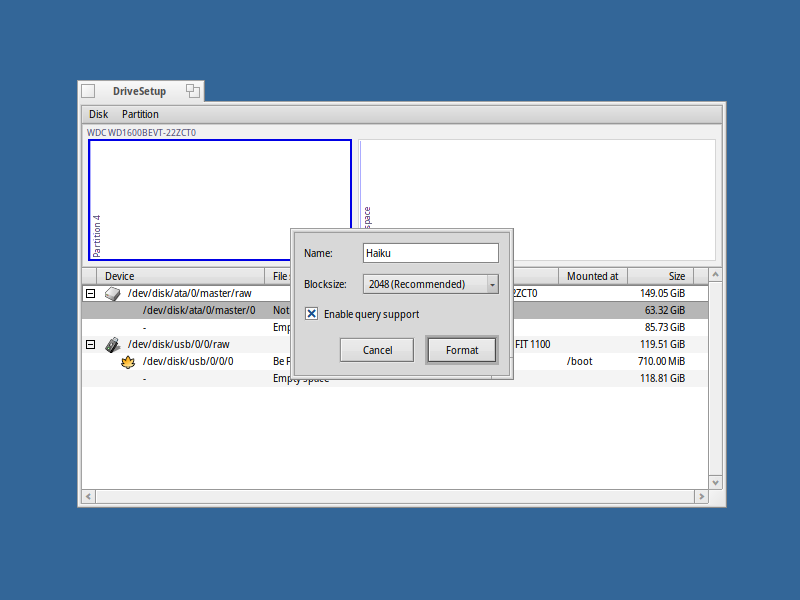Click the Name input field containing Haiku
800x600 pixels.
(x=431, y=253)
